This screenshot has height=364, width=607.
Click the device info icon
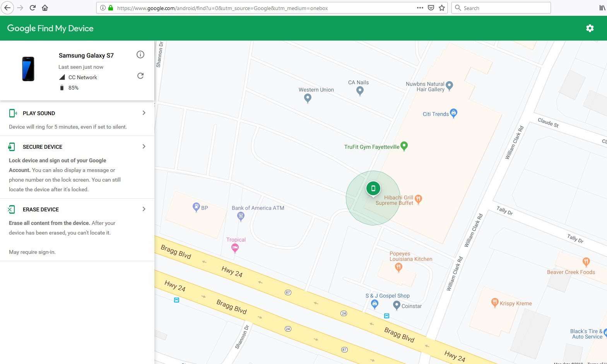tap(140, 54)
